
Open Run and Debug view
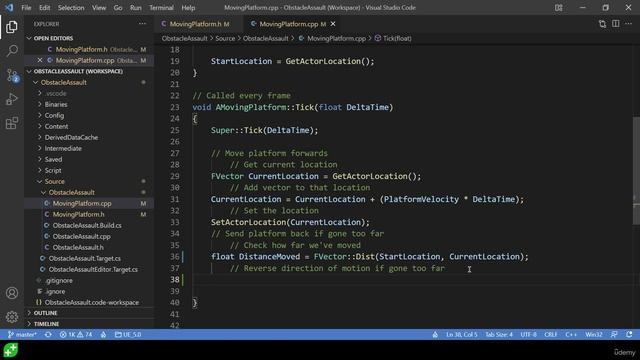coord(12,99)
